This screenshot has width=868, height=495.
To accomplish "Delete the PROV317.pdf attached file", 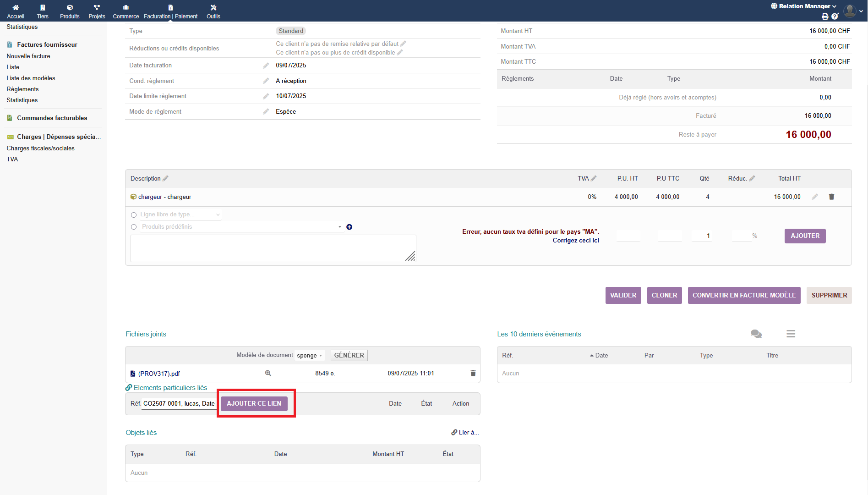I will pos(473,373).
